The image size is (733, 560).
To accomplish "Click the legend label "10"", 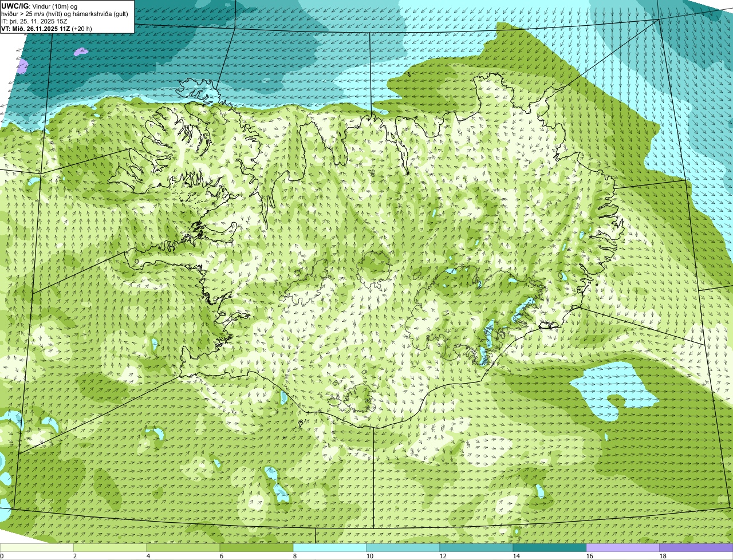I will [x=370, y=556].
